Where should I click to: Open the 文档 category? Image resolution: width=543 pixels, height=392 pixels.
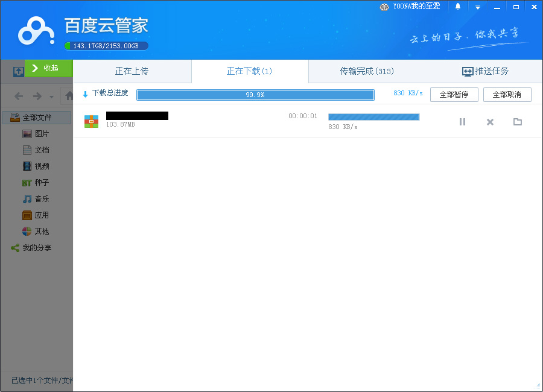(36, 150)
